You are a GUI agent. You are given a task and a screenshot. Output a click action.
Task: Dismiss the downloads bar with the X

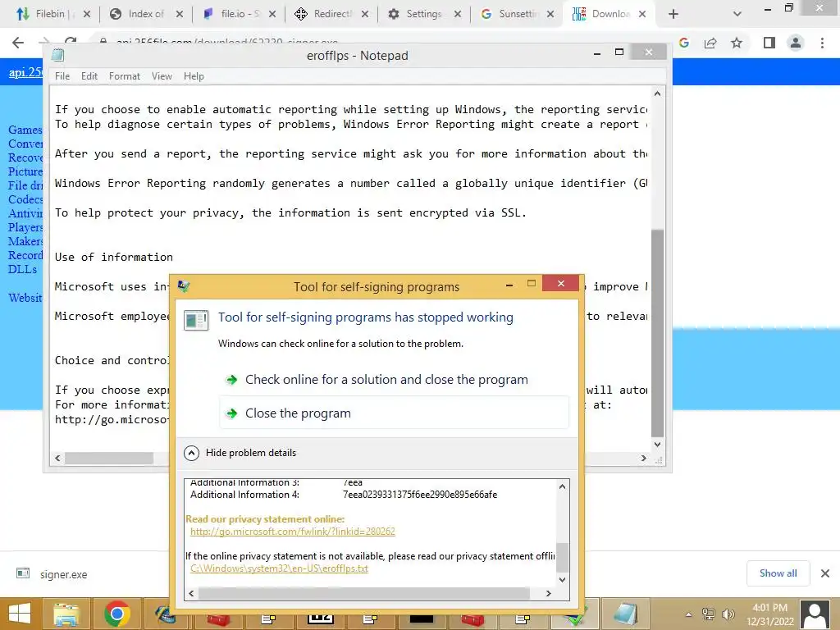click(x=825, y=573)
